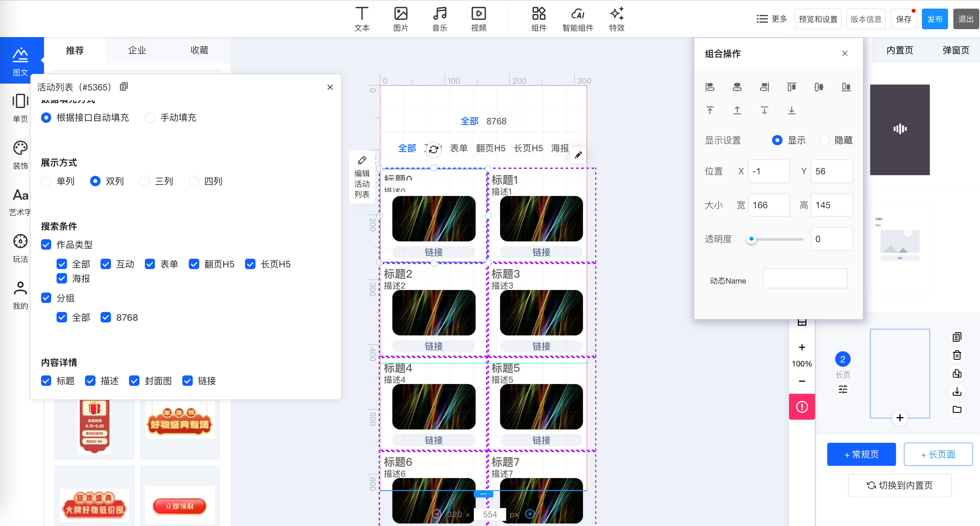Switch to the 弹窗页 tab
Screen dimensions: 980x526
(x=955, y=50)
